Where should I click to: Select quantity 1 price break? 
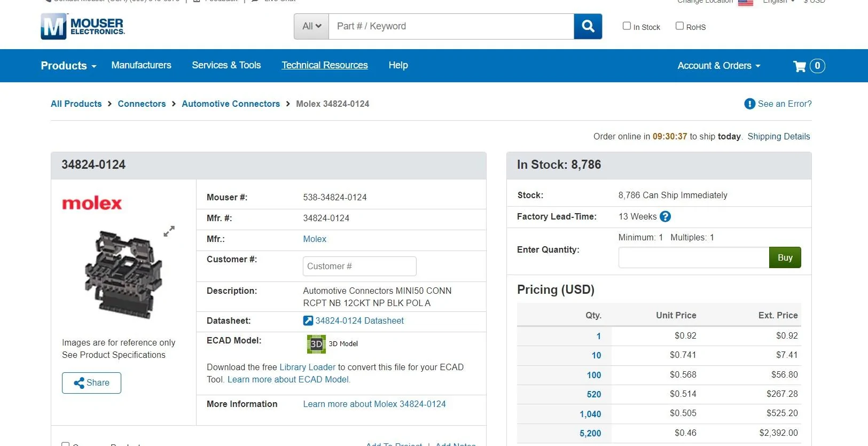click(599, 336)
